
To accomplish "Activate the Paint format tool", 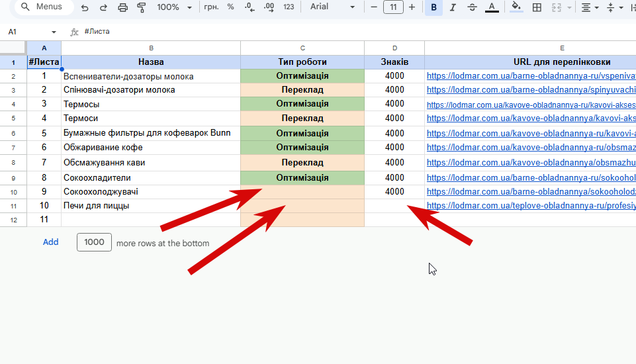I will (141, 7).
